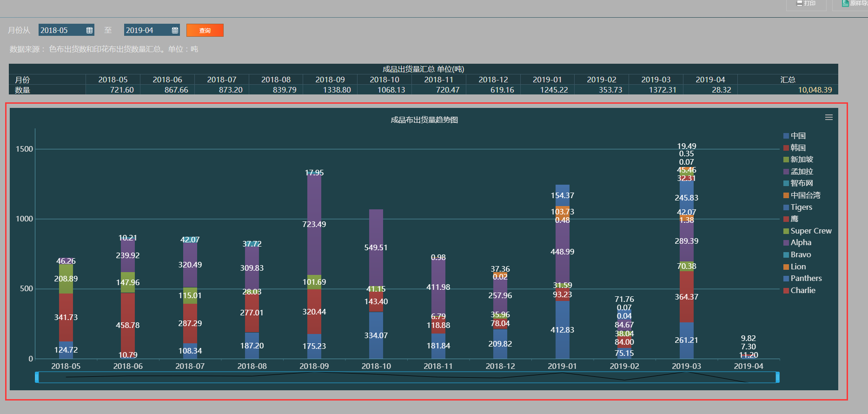The height and width of the screenshot is (414, 868).
Task: Select the 1245.22 table cell
Action: [547, 90]
